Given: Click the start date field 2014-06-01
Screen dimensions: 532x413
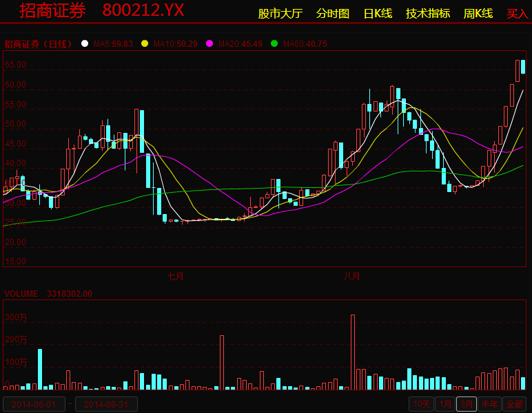Looking at the screenshot, I should (34, 404).
